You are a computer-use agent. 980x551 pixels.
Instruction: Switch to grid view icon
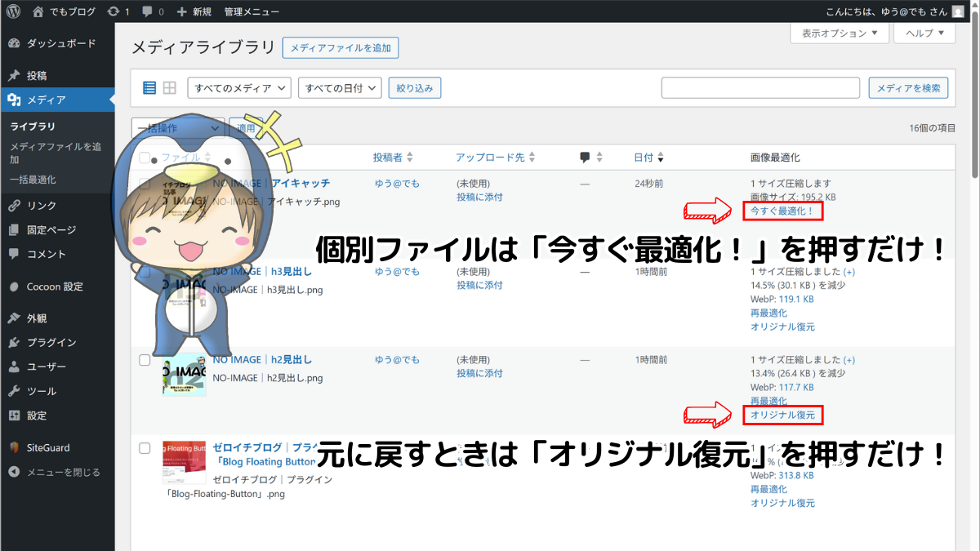tap(170, 87)
